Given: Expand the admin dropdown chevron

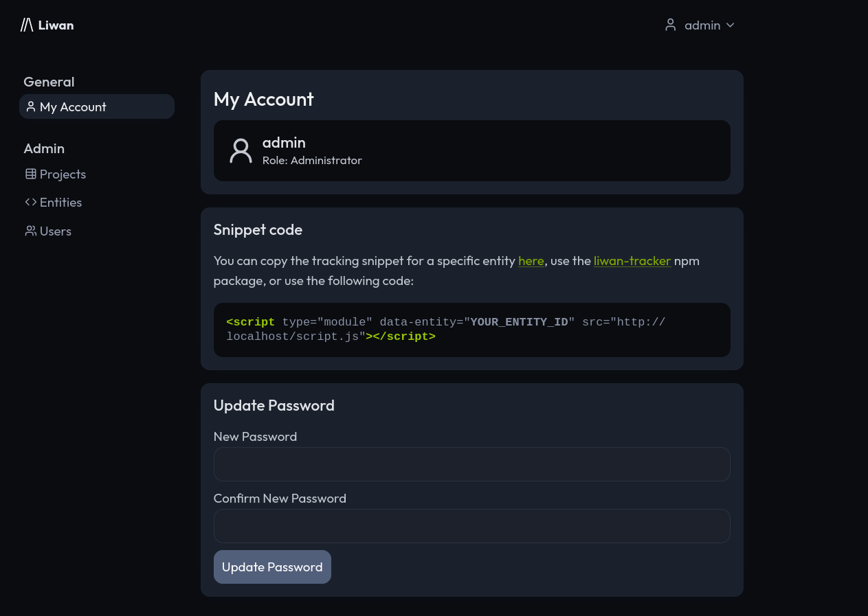Looking at the screenshot, I should pos(730,25).
